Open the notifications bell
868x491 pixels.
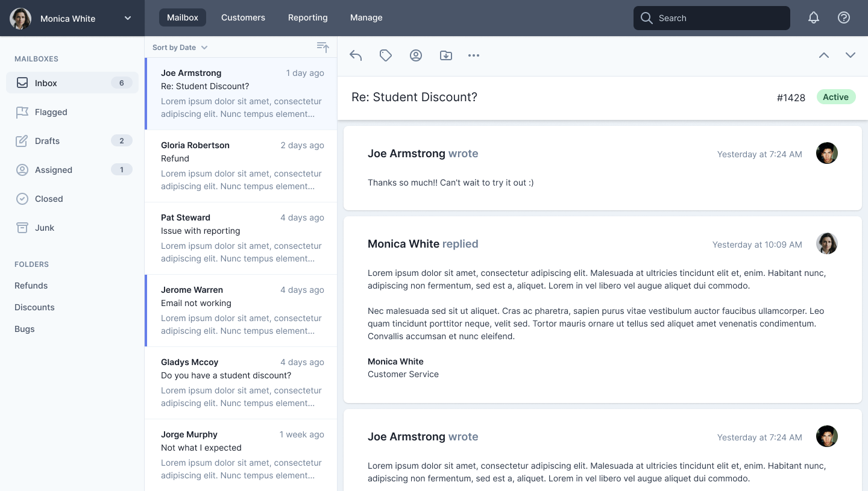point(814,18)
